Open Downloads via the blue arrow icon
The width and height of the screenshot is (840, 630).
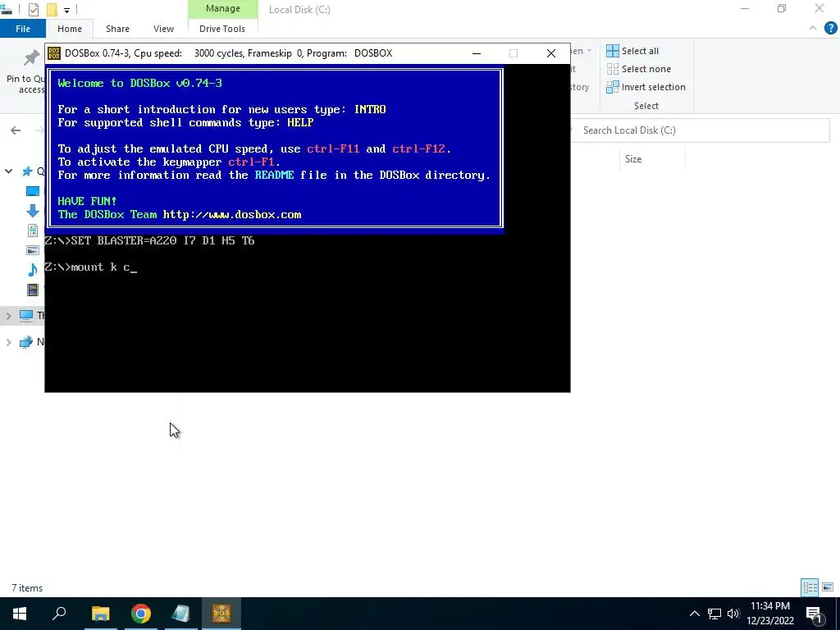[33, 211]
